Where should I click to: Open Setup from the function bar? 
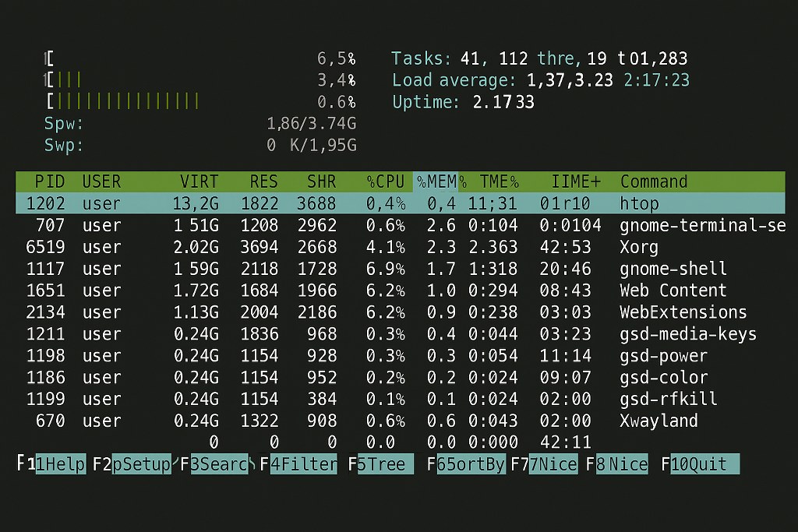coord(141,464)
